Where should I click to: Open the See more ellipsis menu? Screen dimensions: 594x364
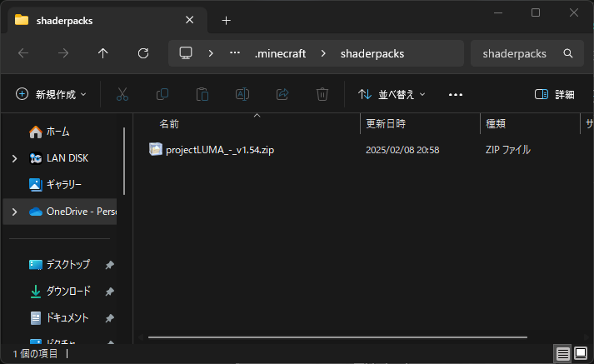coord(455,95)
